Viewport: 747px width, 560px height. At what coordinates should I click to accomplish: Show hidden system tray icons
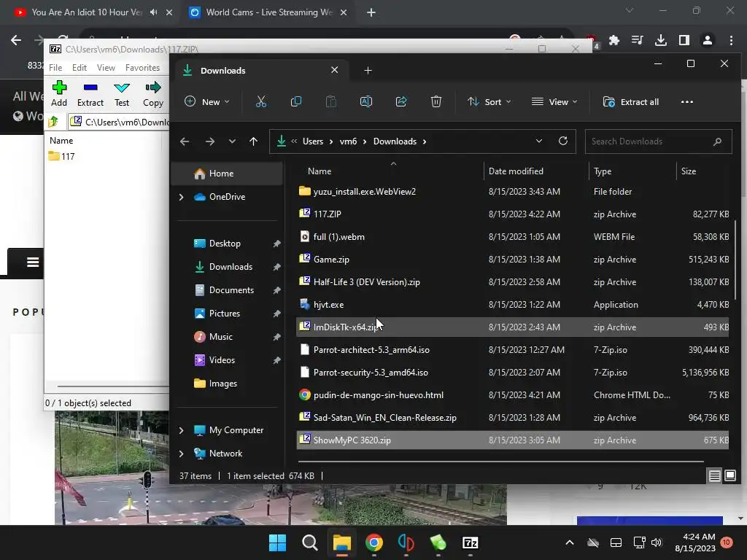tap(569, 542)
